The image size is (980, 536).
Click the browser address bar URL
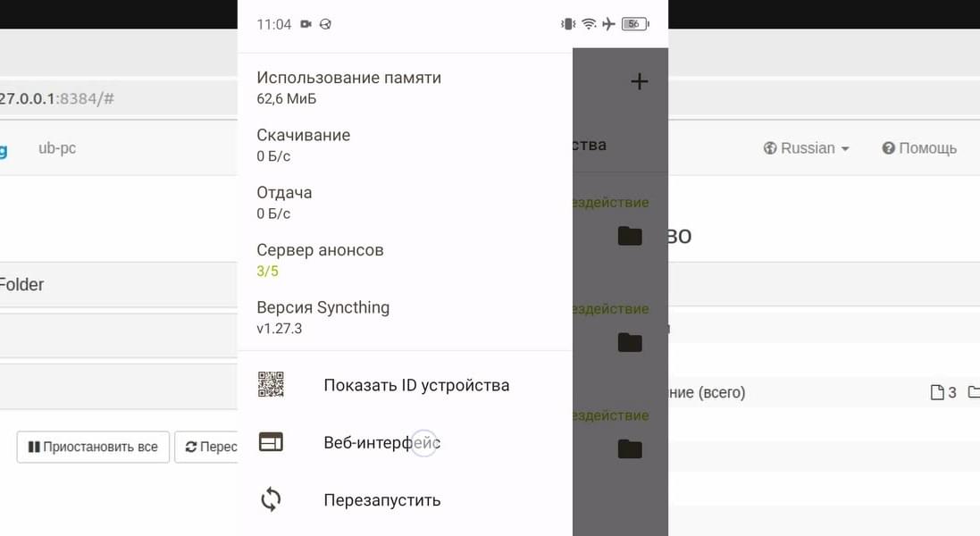pyautogui.click(x=57, y=98)
